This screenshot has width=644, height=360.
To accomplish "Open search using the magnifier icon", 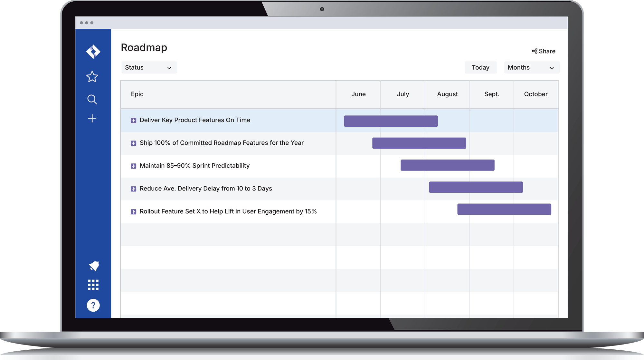I will pos(92,100).
